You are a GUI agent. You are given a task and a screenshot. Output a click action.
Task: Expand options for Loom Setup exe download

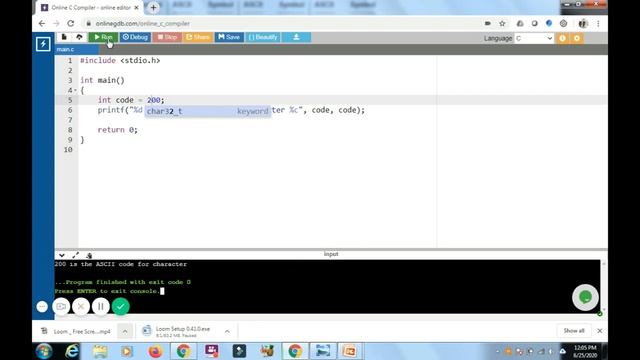[227, 331]
